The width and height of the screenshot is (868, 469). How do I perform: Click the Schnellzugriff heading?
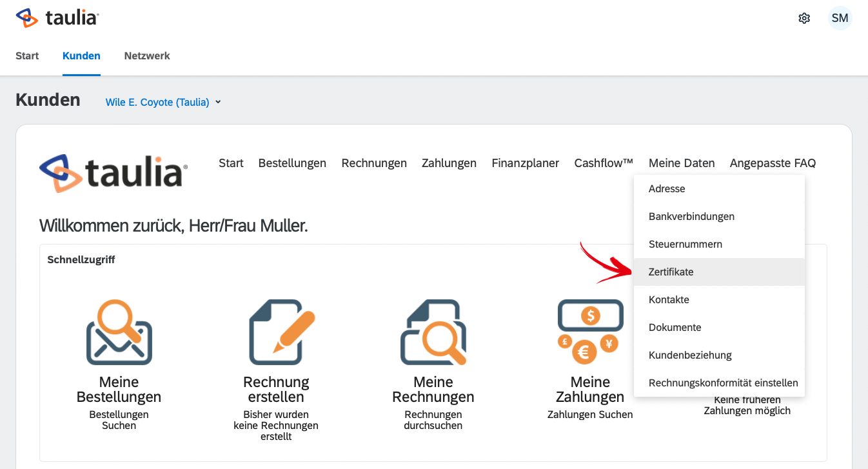click(x=81, y=260)
